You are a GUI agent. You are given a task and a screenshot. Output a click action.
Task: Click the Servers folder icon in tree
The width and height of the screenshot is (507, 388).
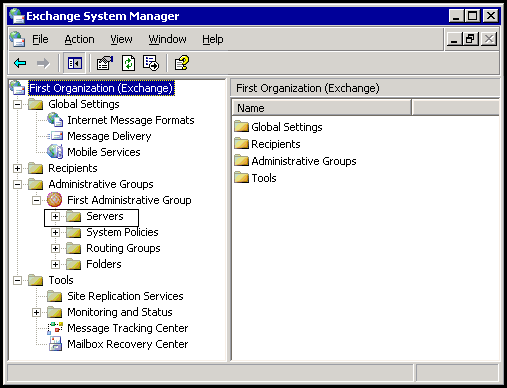coord(74,216)
